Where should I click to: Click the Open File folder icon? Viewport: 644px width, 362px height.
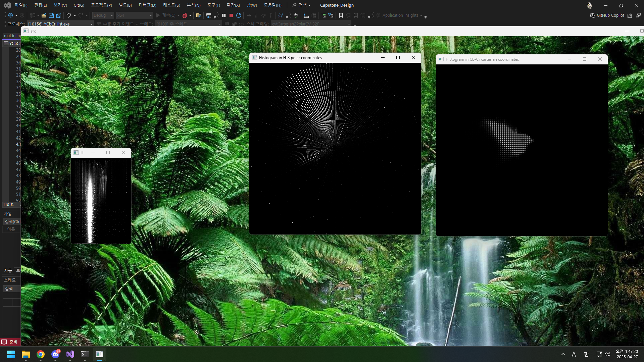coord(44,15)
